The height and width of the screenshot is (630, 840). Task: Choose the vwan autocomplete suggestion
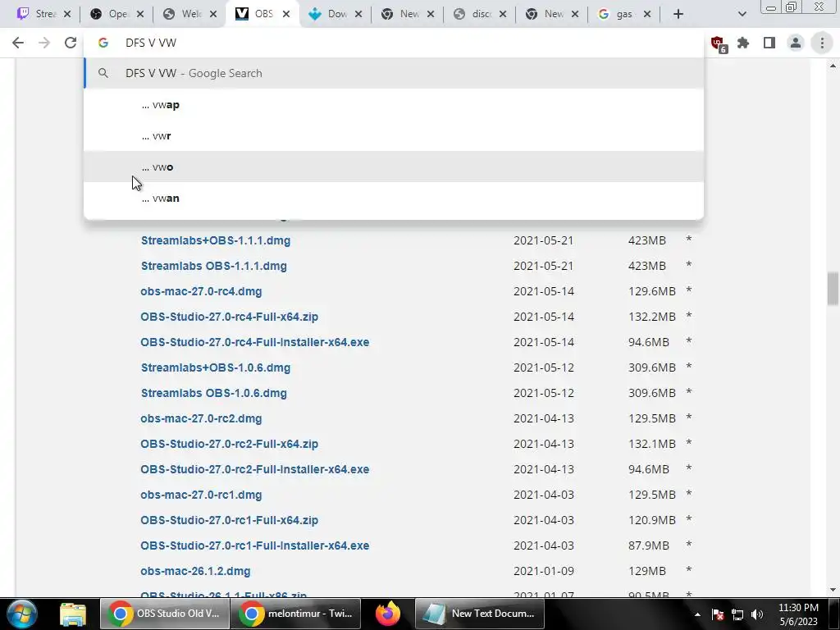[394, 199]
